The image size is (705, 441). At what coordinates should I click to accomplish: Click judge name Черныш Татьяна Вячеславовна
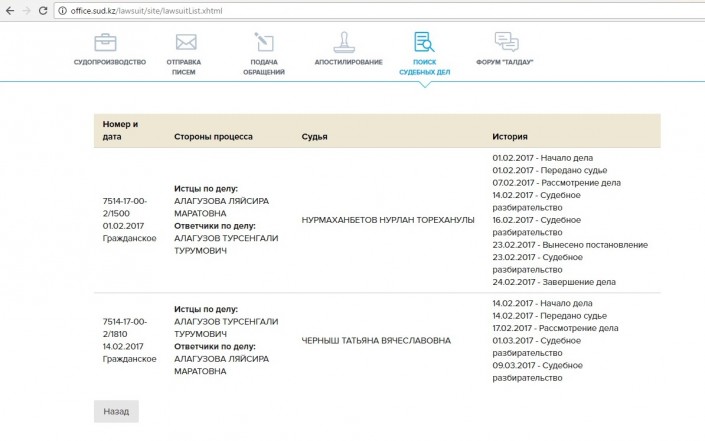point(375,340)
